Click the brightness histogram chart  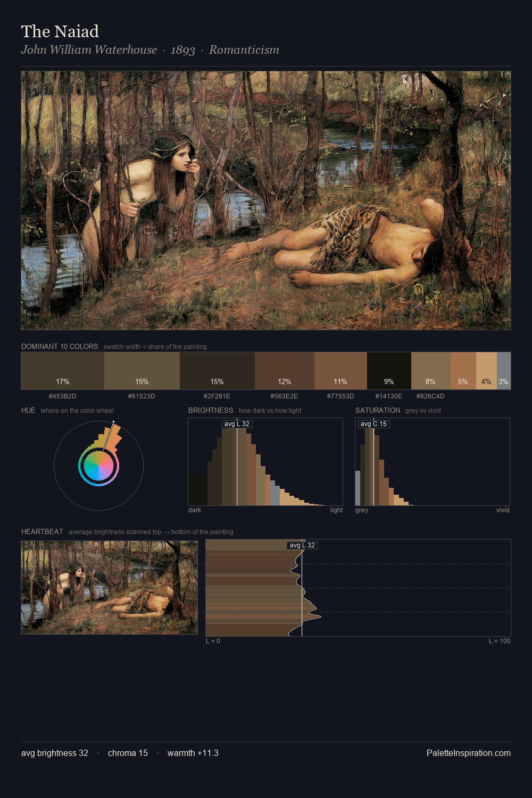265,462
